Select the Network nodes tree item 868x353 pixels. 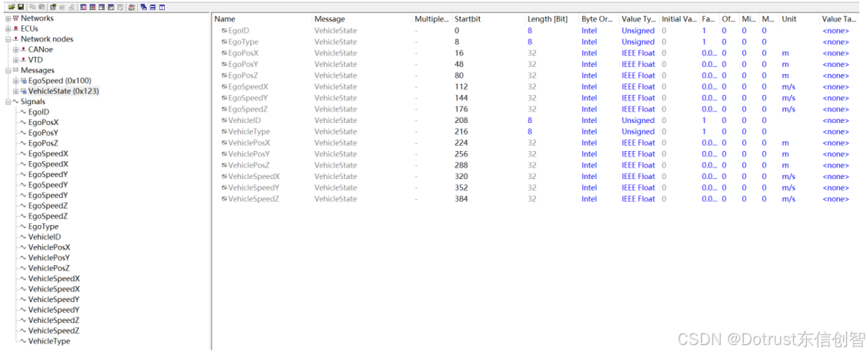pyautogui.click(x=47, y=39)
